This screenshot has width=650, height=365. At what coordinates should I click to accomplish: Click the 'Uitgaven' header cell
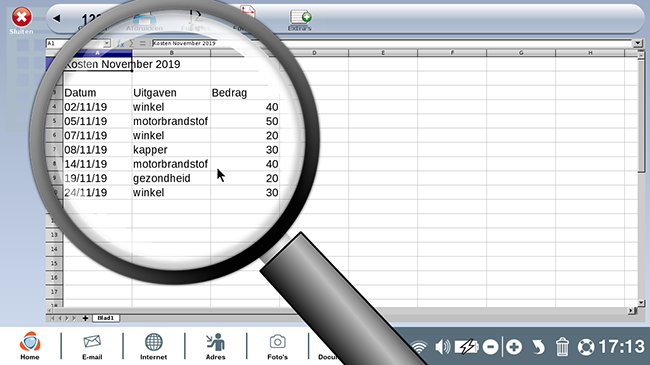(x=171, y=92)
